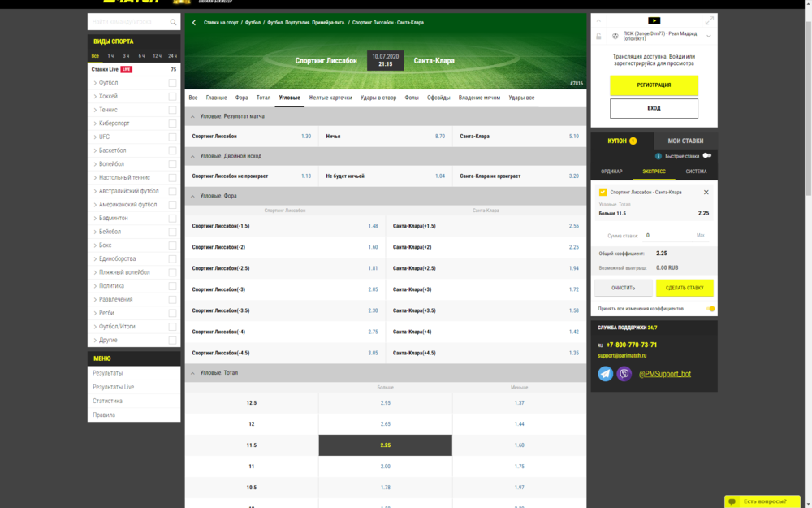Image resolution: width=812 pixels, height=508 pixels.
Task: Filter events by the 3 ч tab
Action: [126, 56]
